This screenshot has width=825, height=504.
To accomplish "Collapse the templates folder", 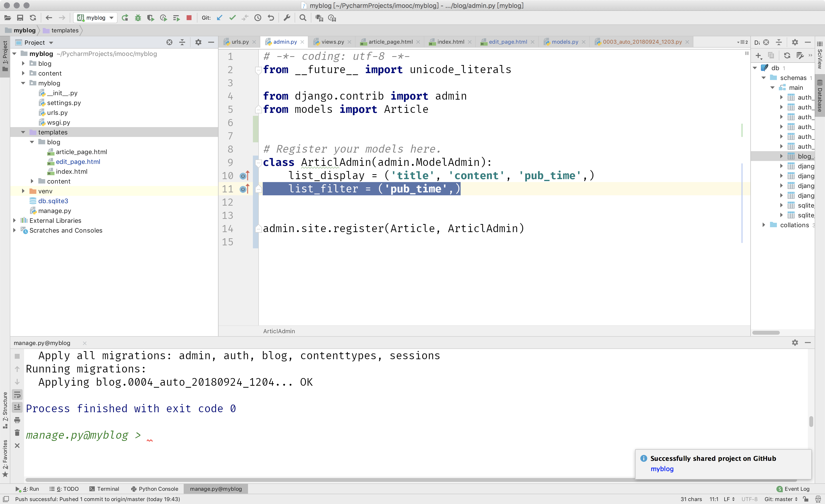I will (23, 132).
